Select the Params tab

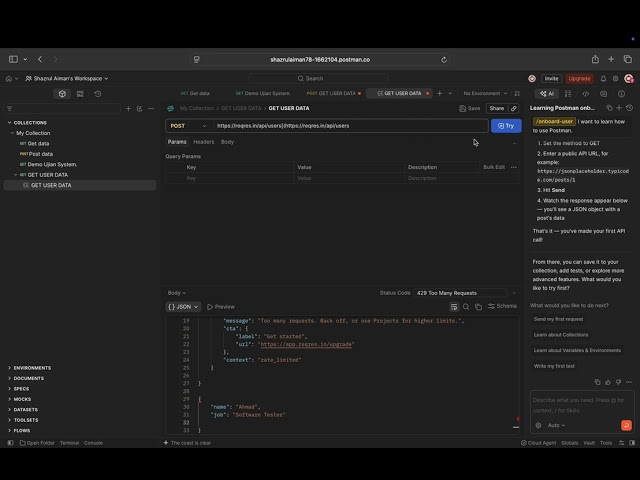click(x=177, y=142)
